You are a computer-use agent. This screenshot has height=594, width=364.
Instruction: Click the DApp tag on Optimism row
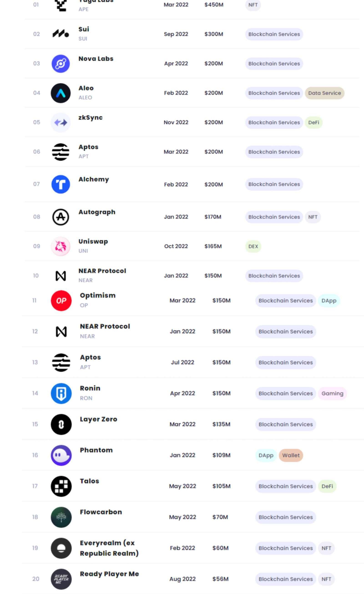(x=329, y=301)
